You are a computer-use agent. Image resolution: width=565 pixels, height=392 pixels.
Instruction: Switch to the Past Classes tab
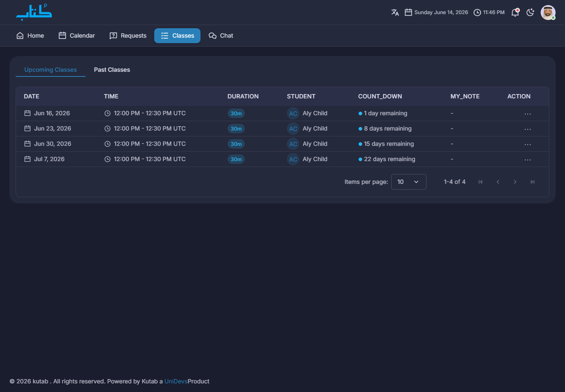112,70
